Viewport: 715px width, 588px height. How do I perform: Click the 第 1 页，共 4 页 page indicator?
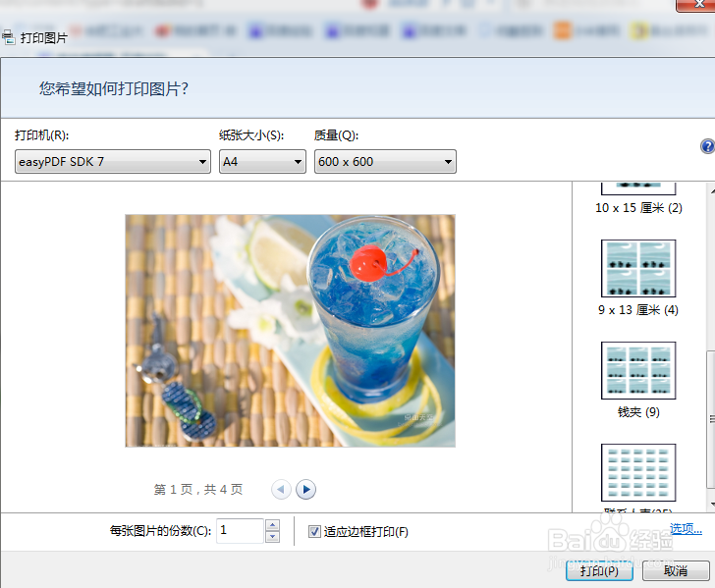point(198,490)
